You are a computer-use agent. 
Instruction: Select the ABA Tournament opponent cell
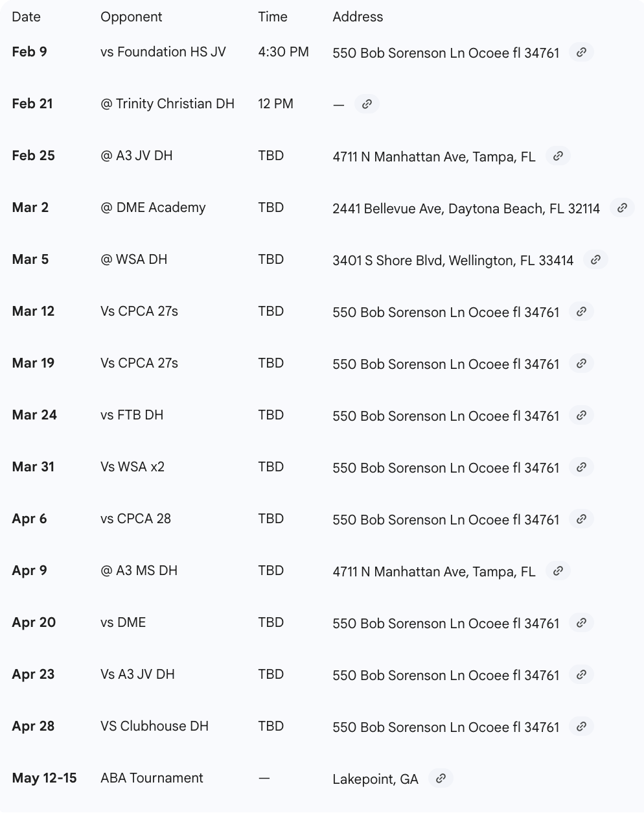[152, 778]
